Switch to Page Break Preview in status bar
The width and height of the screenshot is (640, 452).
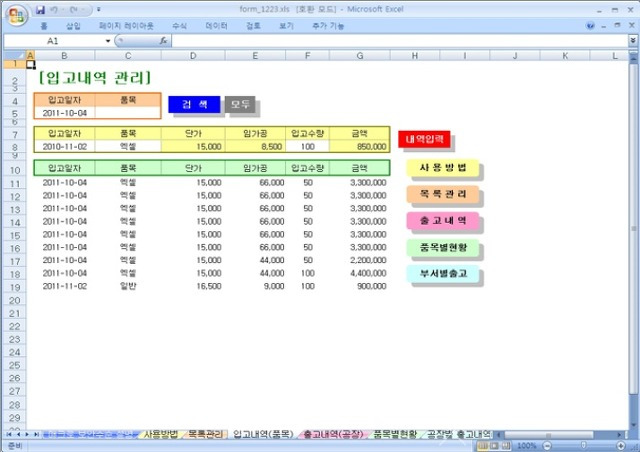pos(506,446)
